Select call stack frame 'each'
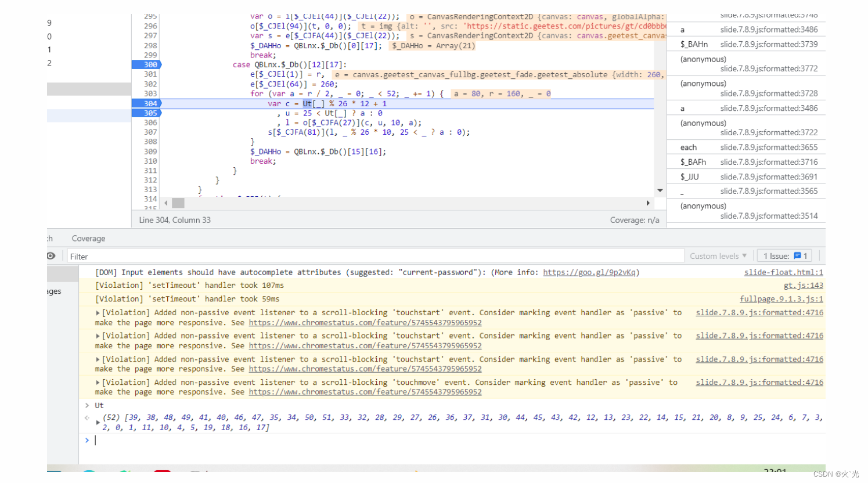The image size is (868, 483). (x=746, y=147)
